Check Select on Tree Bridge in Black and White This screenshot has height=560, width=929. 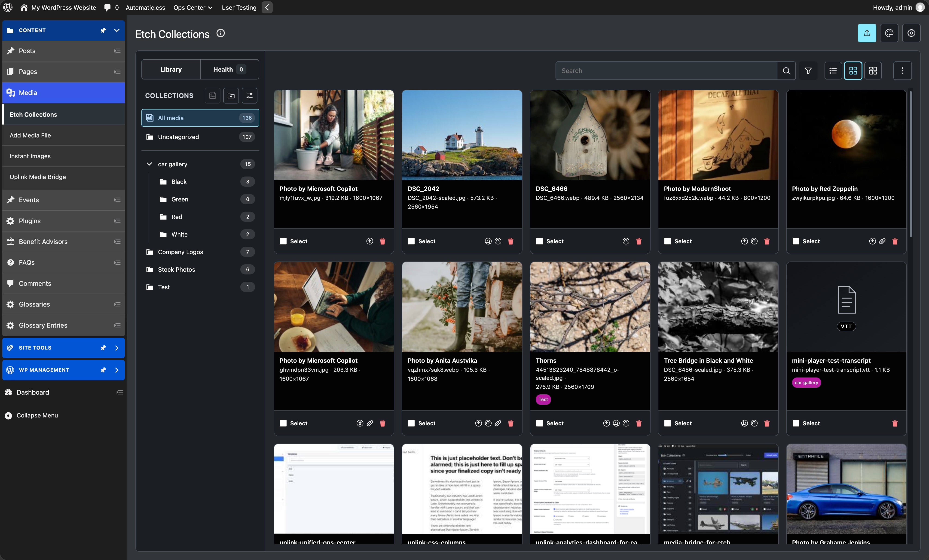coord(667,423)
